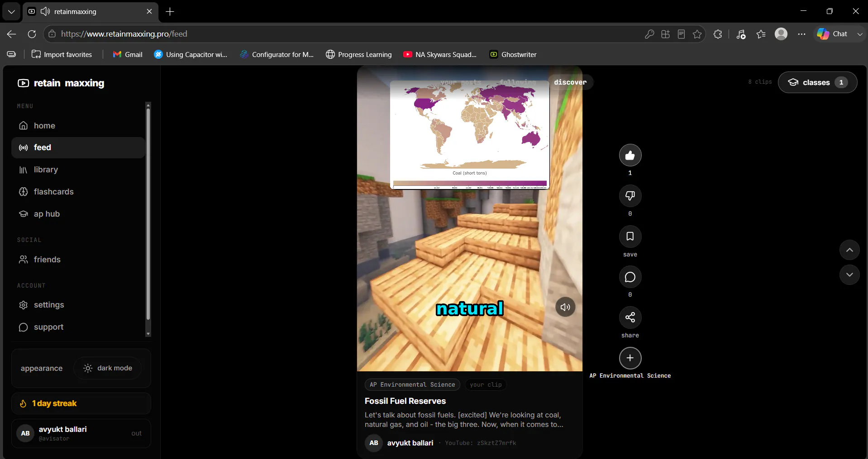This screenshot has width=868, height=459.
Task: Mute the tab via audio icon
Action: [45, 11]
